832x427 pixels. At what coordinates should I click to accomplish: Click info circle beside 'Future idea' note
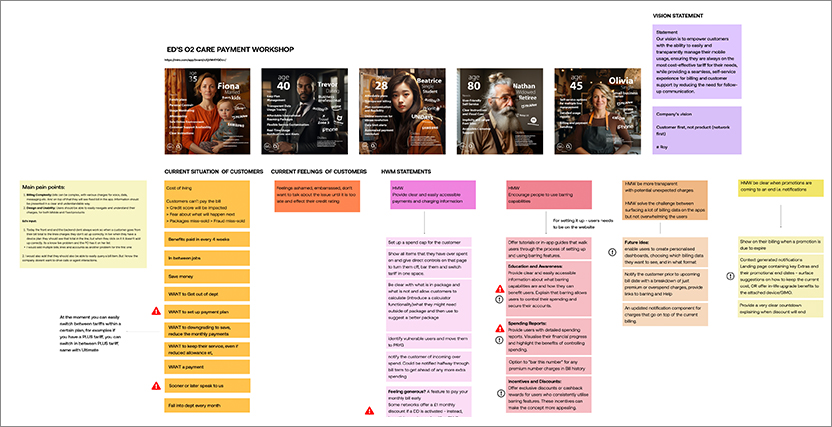611,252
